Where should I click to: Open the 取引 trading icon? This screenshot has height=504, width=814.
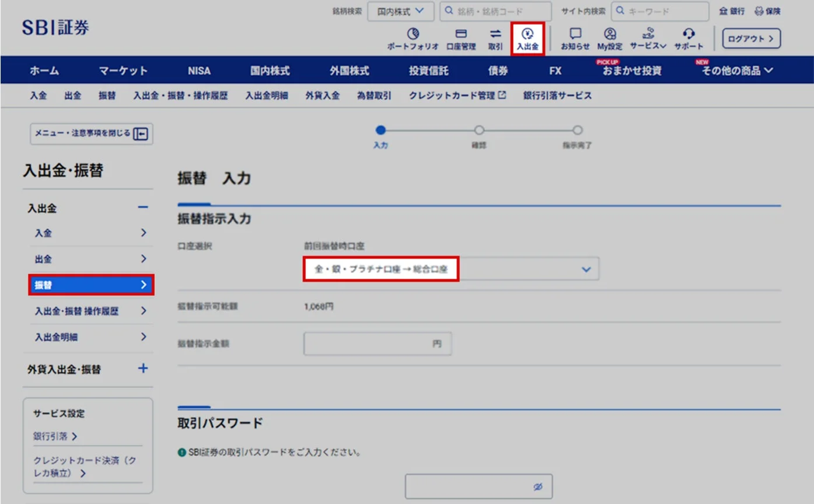pyautogui.click(x=495, y=38)
